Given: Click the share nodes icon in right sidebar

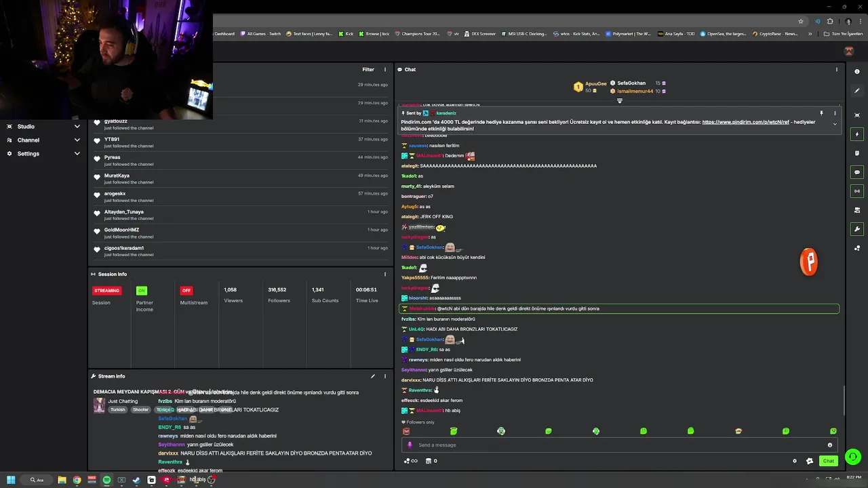Looking at the screenshot, I should [857, 248].
